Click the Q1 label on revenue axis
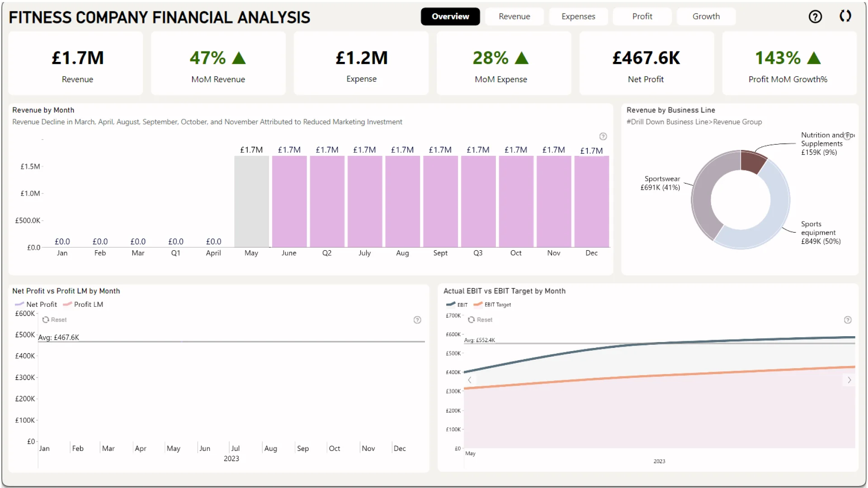 [175, 253]
